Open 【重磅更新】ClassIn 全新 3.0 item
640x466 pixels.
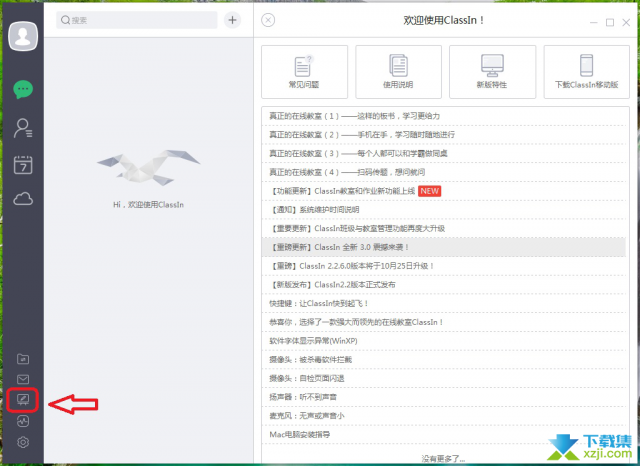[444, 247]
